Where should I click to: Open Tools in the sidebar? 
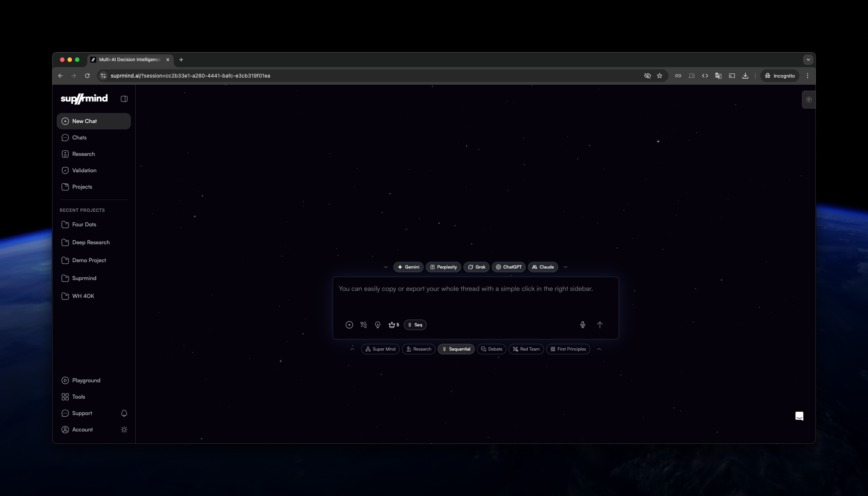point(94,397)
